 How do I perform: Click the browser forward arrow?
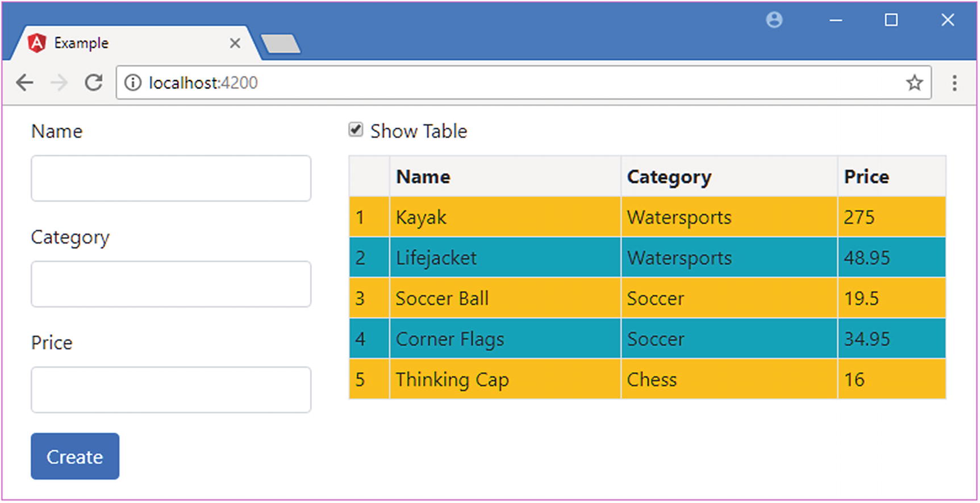[x=59, y=83]
